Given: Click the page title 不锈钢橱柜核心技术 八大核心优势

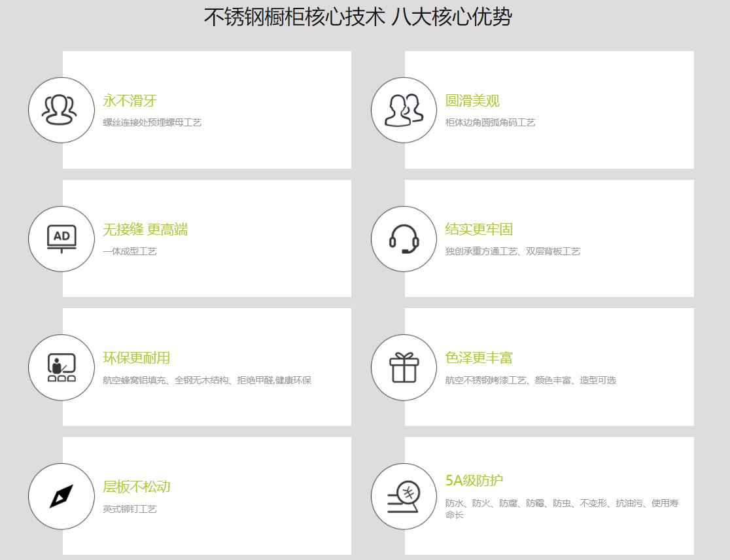Looking at the screenshot, I should pyautogui.click(x=358, y=17).
